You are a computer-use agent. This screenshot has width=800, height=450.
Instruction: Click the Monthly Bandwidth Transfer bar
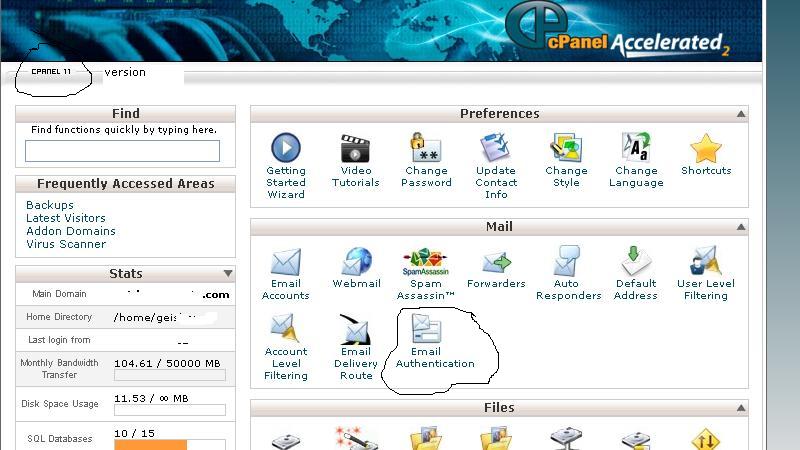(x=170, y=376)
